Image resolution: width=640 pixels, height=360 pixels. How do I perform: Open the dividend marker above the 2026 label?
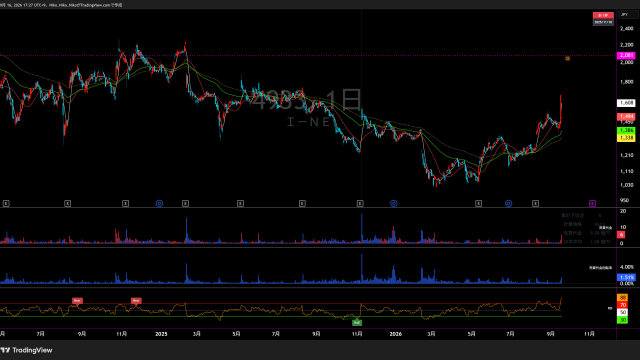(x=394, y=203)
